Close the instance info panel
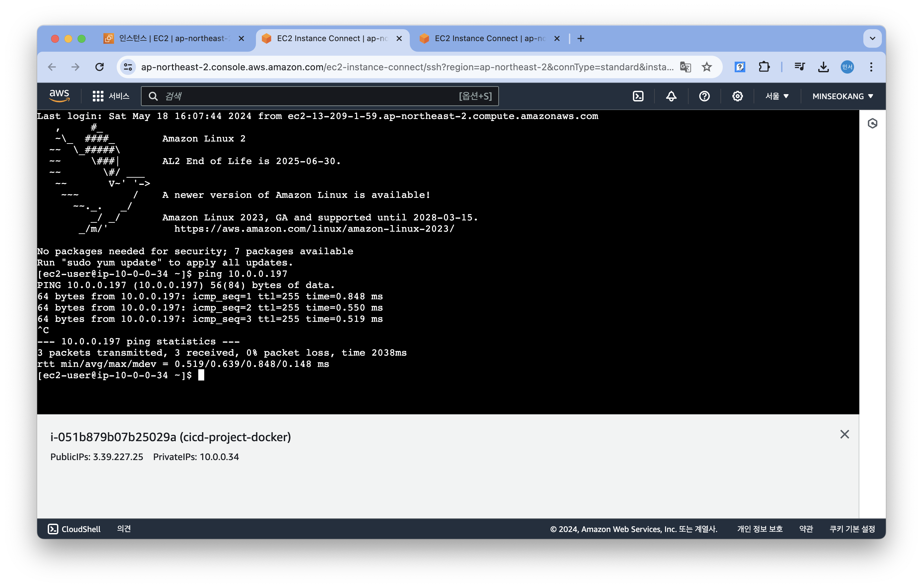The height and width of the screenshot is (588, 923). click(x=844, y=434)
